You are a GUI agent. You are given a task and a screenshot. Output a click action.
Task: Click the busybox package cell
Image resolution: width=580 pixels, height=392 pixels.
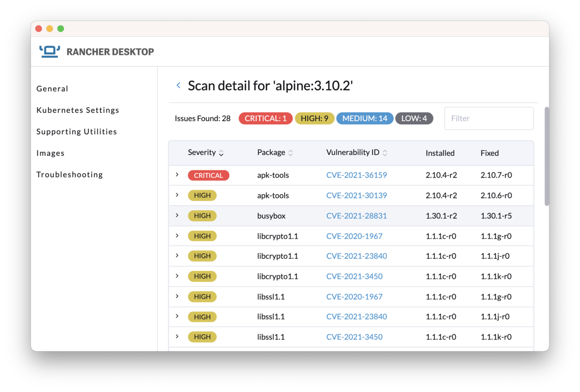click(271, 216)
